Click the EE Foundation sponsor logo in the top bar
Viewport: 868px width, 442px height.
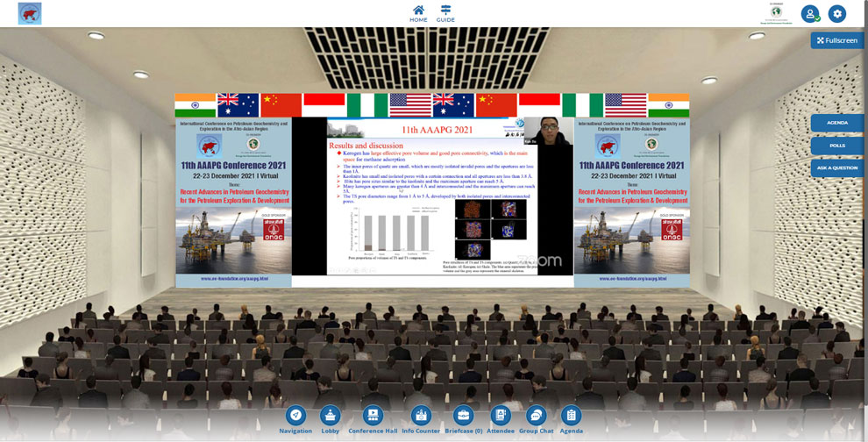(x=777, y=14)
